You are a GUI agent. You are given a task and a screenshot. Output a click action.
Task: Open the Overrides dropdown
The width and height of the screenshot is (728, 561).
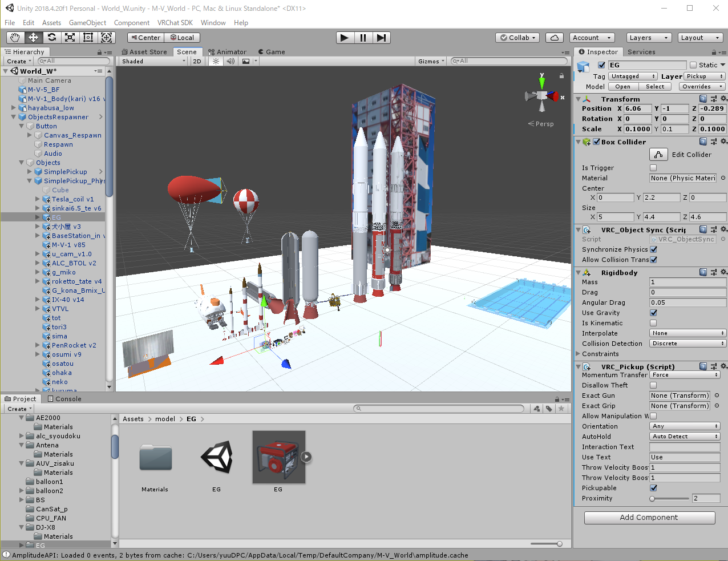coord(702,87)
